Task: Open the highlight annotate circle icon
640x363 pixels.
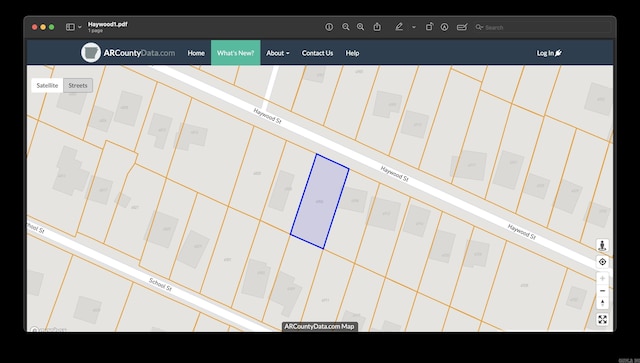Action: tap(444, 27)
